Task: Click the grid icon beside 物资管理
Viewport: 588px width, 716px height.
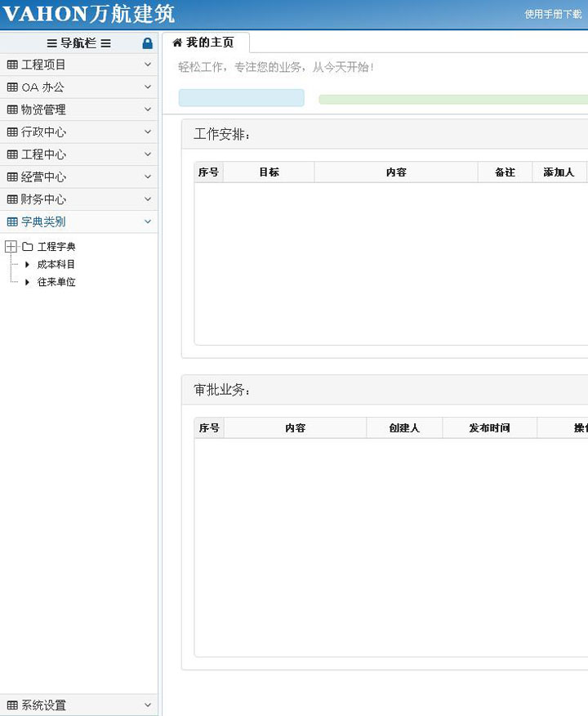Action: coord(12,110)
